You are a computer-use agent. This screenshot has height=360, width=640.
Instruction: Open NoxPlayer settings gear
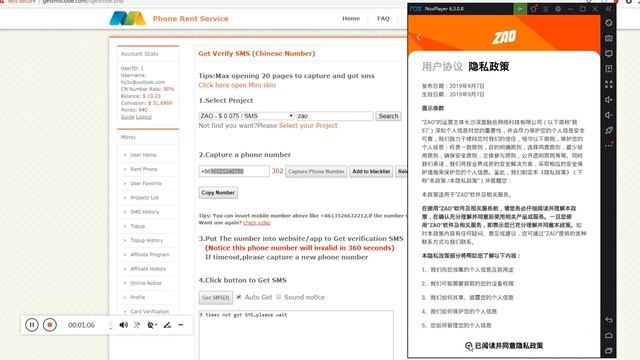click(558, 9)
